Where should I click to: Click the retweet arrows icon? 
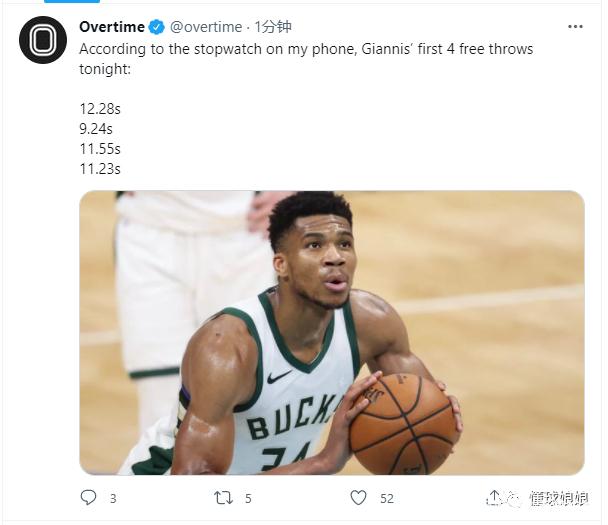tap(225, 497)
